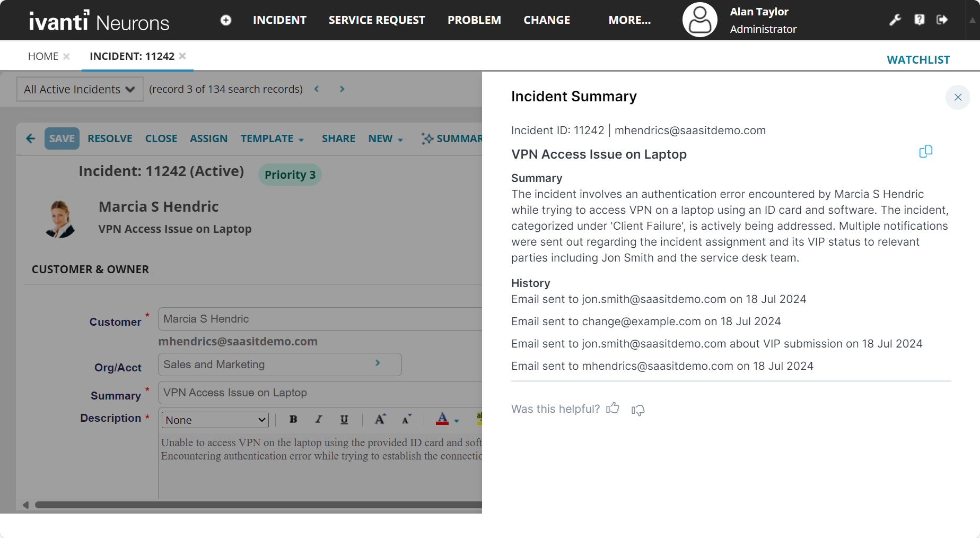980x538 pixels.
Task: Copy the incident summary text
Action: coord(925,152)
